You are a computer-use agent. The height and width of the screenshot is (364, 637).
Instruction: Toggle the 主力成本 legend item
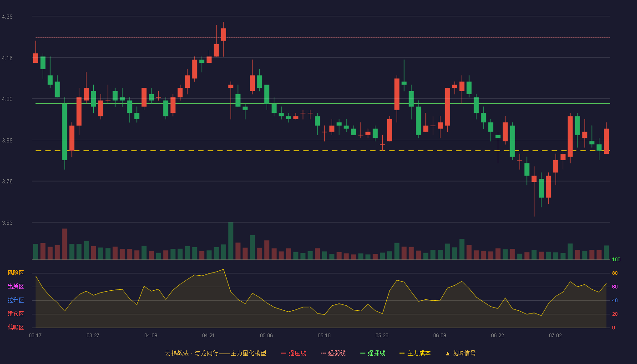(x=415, y=353)
